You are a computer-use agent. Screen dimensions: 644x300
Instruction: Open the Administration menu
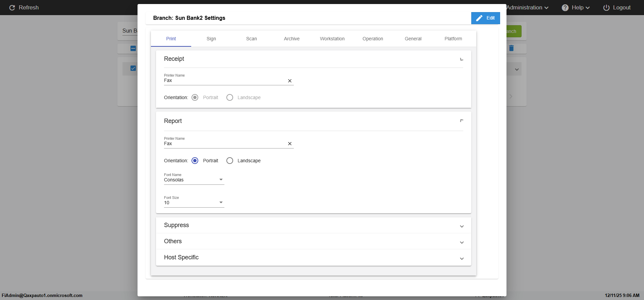(527, 8)
